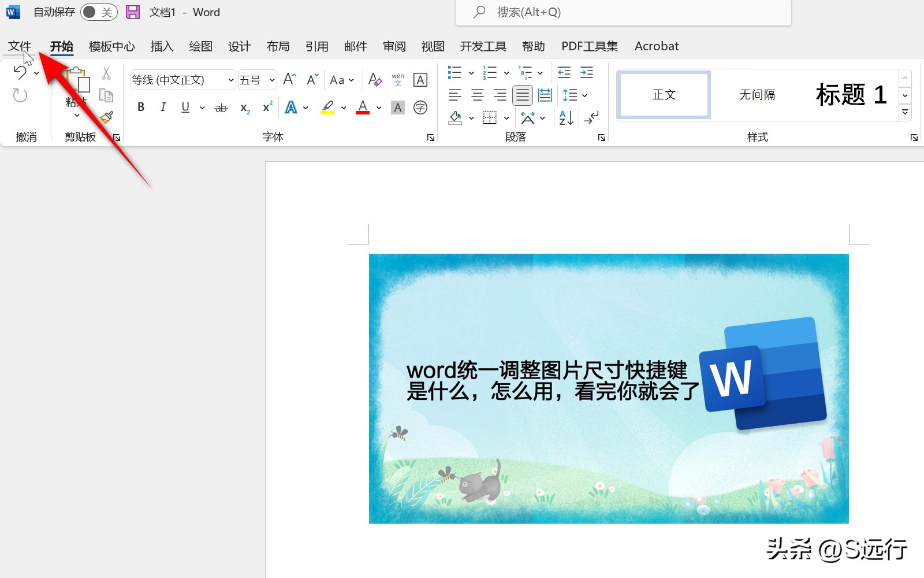Screen dimensions: 924x578
Task: Select the picture in the document
Action: (609, 388)
